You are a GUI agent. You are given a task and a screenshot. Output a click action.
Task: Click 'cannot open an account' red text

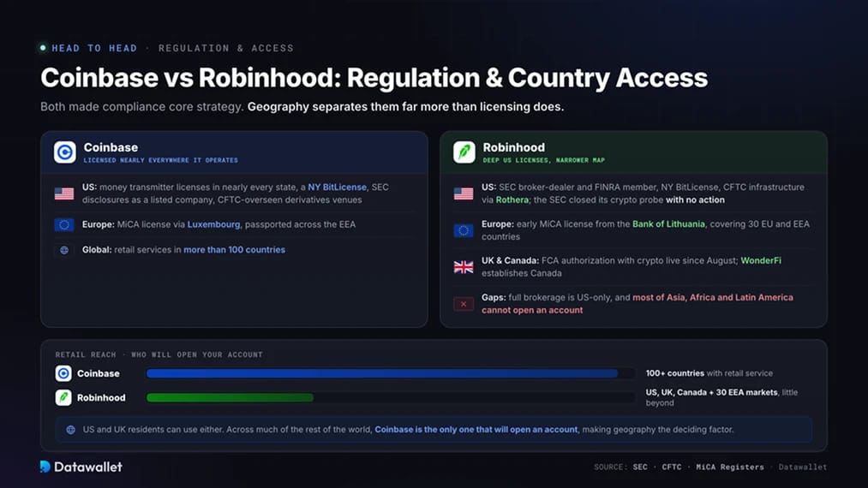pyautogui.click(x=532, y=310)
